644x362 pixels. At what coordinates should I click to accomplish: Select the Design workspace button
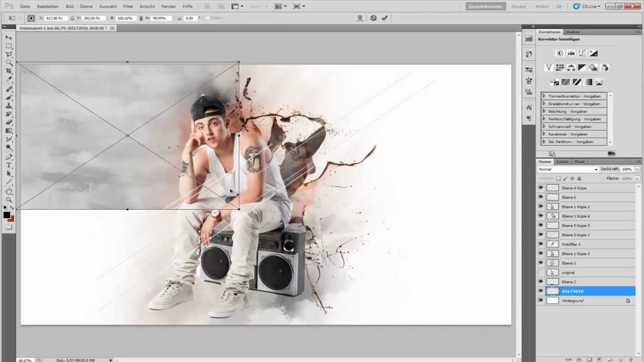[x=519, y=7]
